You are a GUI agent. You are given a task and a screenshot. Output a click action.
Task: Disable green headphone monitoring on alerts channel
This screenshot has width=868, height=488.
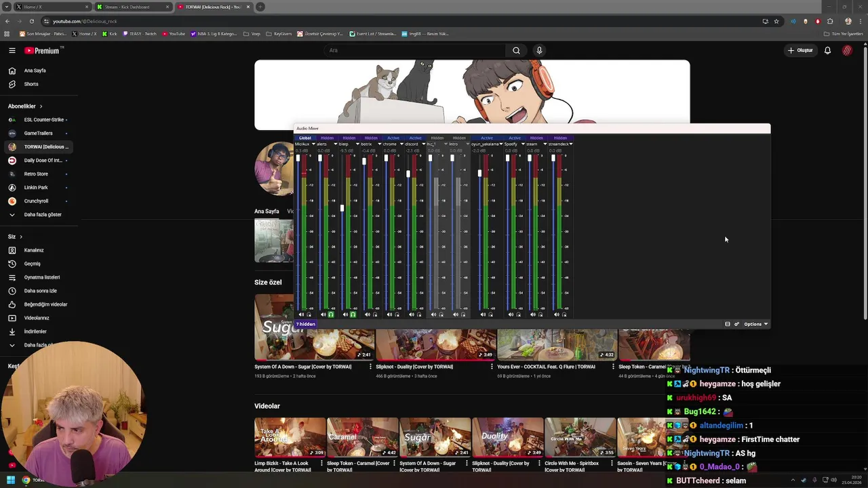click(x=331, y=314)
